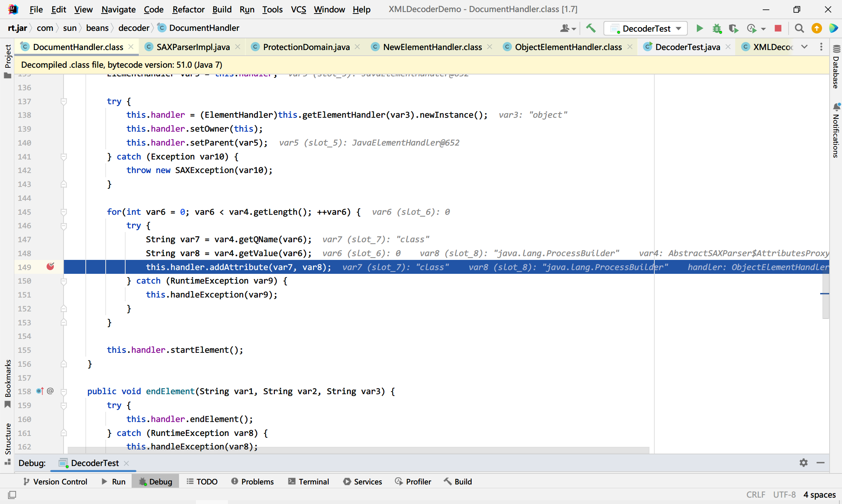Change UTF-8 file encoding
Image resolution: width=842 pixels, height=504 pixels.
click(784, 495)
